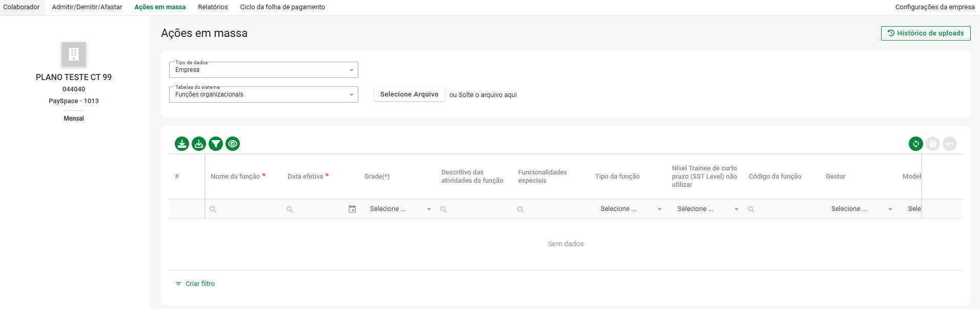Click the greyed-out save disk icon
980x309 pixels.
(x=932, y=144)
